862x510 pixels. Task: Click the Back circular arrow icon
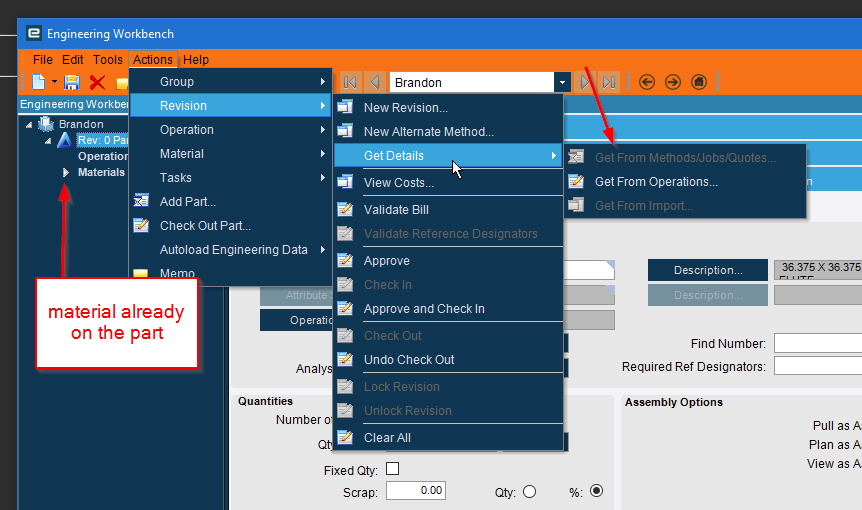tap(647, 82)
